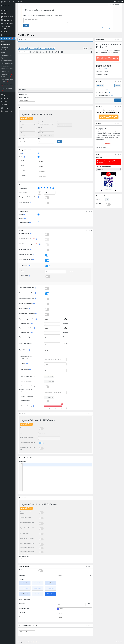Open Behavior after special event Select event dropdown
The image size is (124, 644).
pos(27,632)
